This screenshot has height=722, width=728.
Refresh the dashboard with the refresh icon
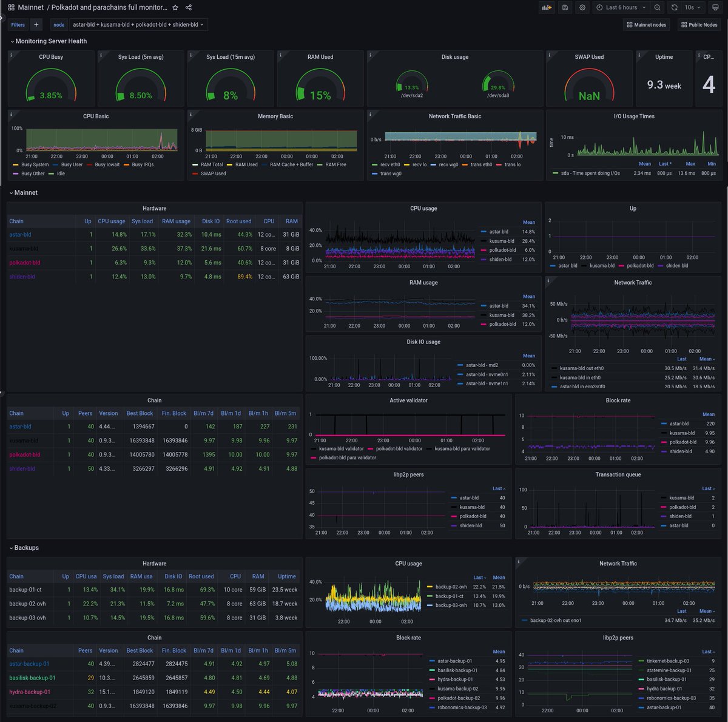[675, 7]
